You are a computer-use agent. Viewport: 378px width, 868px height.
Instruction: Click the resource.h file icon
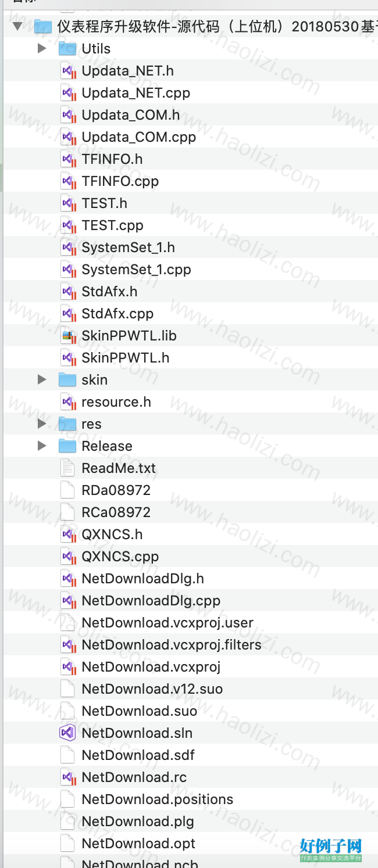(68, 401)
